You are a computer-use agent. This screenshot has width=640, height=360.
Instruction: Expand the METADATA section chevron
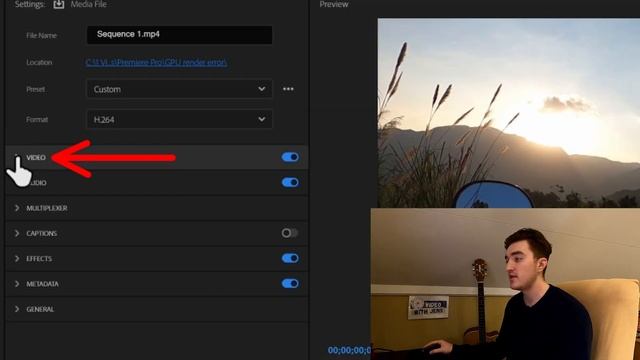tap(17, 284)
